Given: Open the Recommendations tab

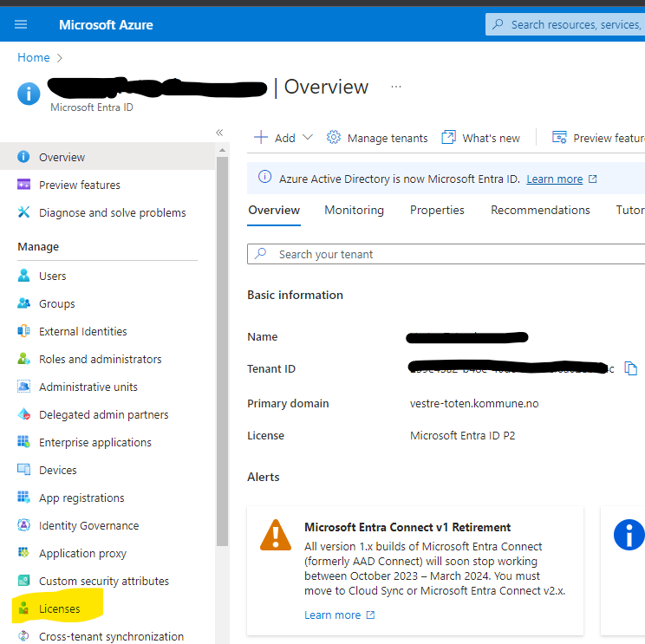Looking at the screenshot, I should click(540, 210).
